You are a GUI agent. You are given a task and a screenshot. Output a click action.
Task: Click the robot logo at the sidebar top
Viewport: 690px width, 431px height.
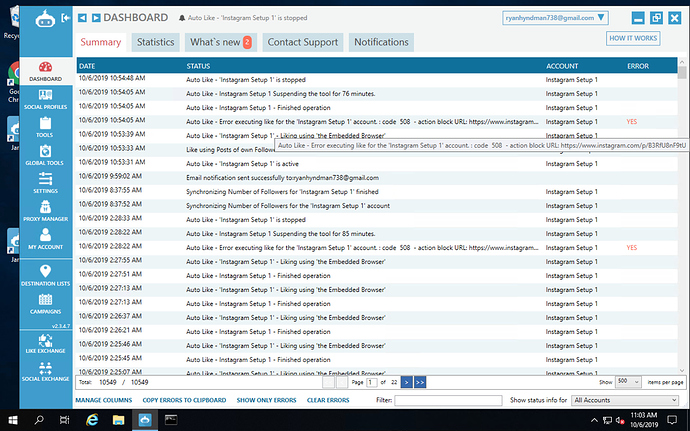45,18
